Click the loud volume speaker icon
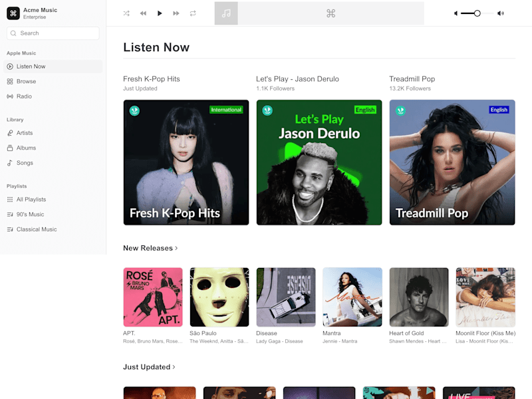The image size is (532, 399). (501, 13)
